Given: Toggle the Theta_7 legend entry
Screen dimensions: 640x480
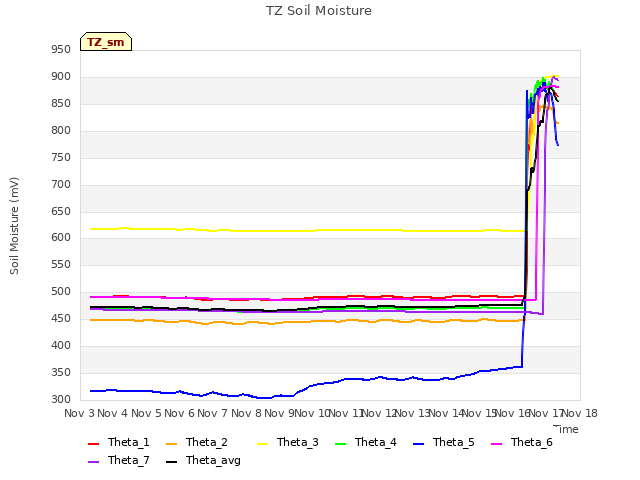Looking at the screenshot, I should pyautogui.click(x=119, y=460).
